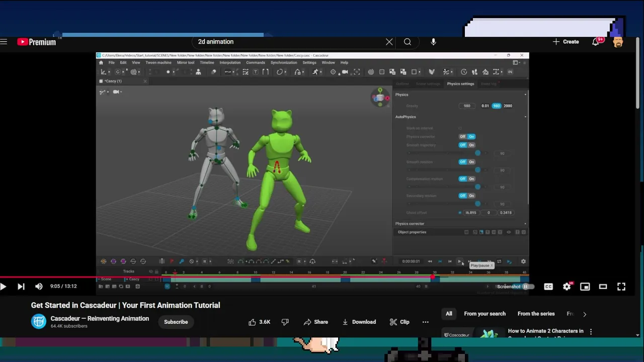The width and height of the screenshot is (644, 362).
Task: Toggle the Smooth trajectory Off/On switch
Action: point(467,145)
